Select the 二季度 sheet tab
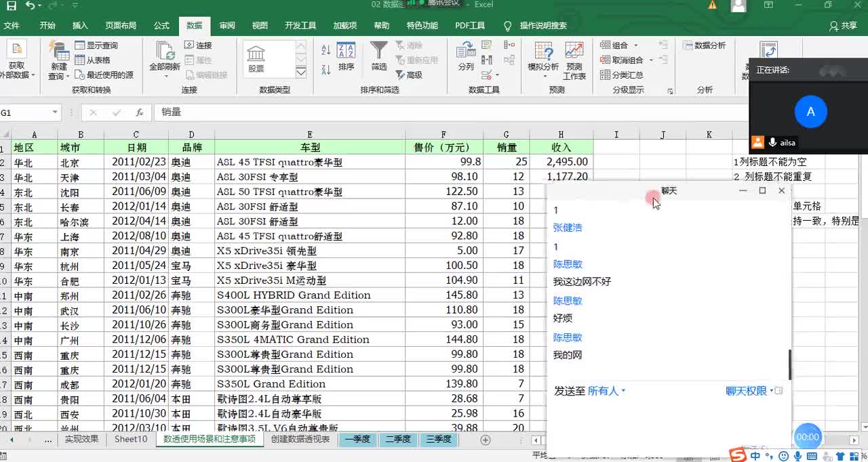Viewport: 868px width, 462px height. point(398,439)
